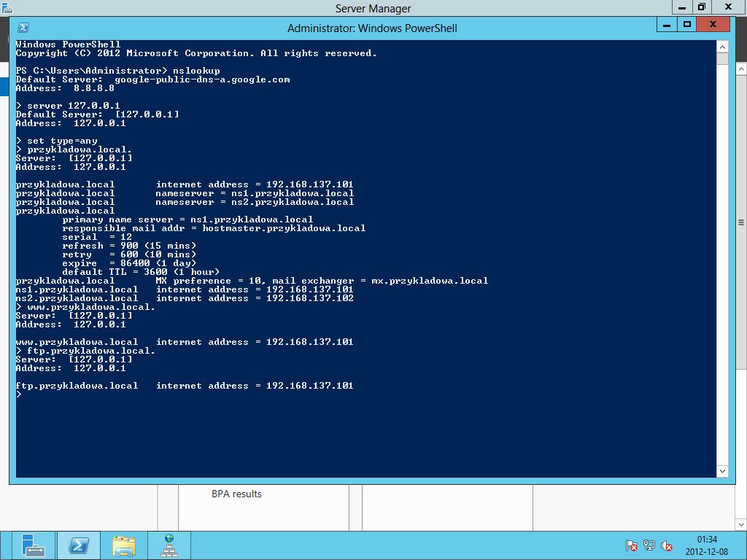Viewport: 747px width, 560px height.
Task: Click the Administrator: Windows PowerShell title
Action: pyautogui.click(x=372, y=28)
